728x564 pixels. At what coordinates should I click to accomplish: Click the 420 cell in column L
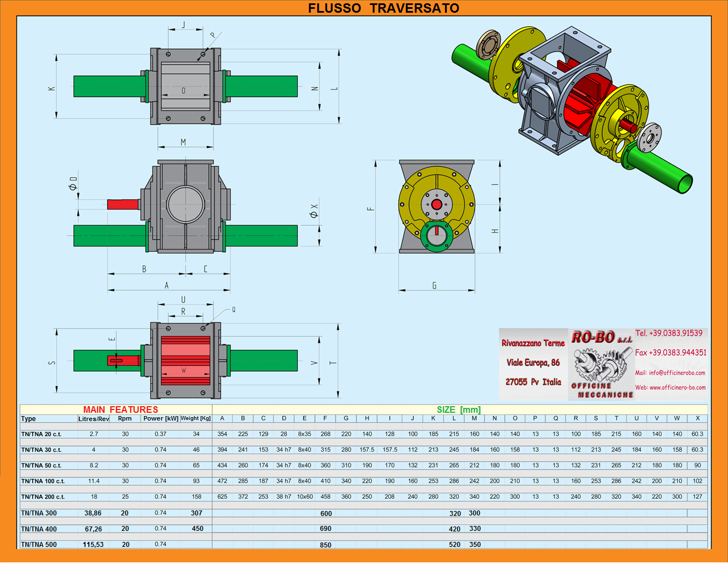pos(454,529)
